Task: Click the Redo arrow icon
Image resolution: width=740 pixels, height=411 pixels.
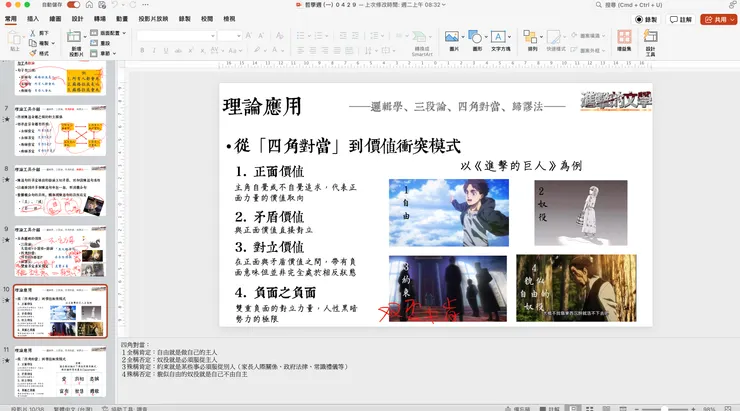Action: 133,5
